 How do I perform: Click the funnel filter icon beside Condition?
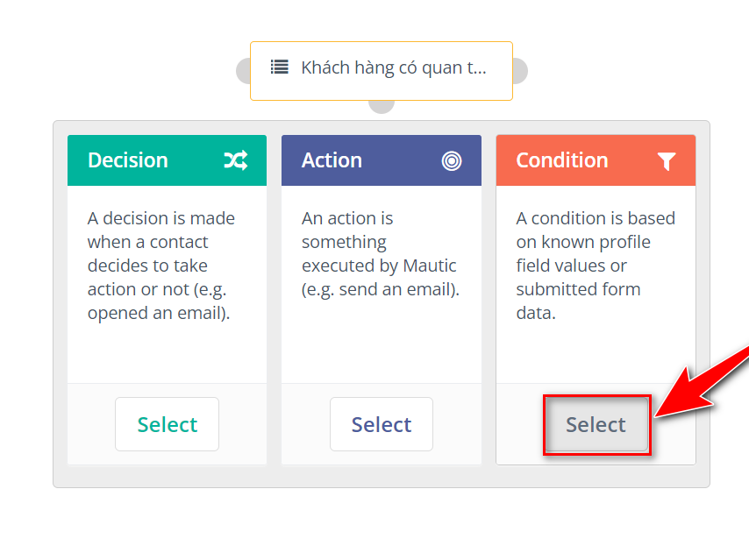[667, 161]
